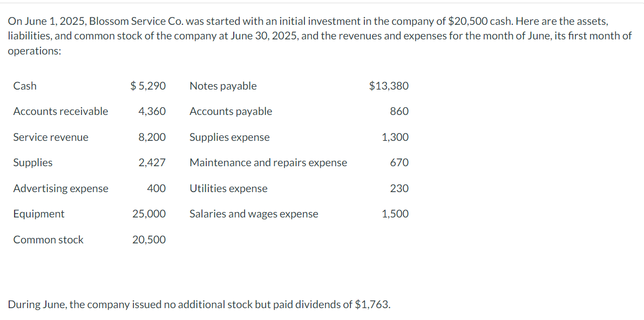Select the 8,200 service revenue amount
The image size is (644, 320).
pos(152,137)
